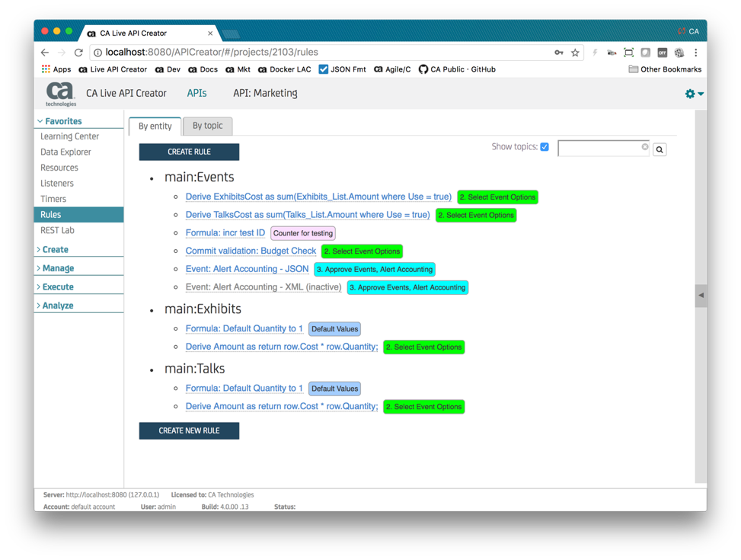Screen dimensions: 741x560
Task: Select the By entity tab
Action: [155, 126]
